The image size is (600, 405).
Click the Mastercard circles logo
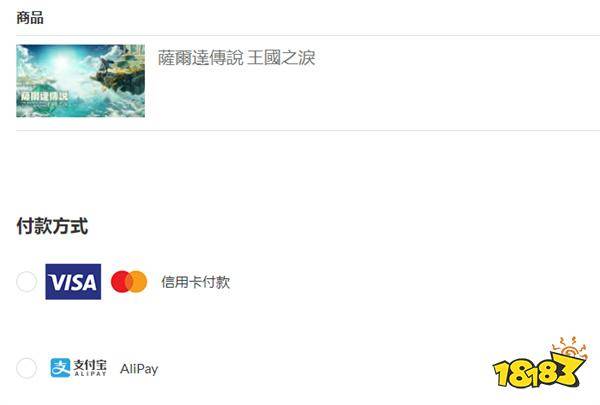tap(129, 282)
